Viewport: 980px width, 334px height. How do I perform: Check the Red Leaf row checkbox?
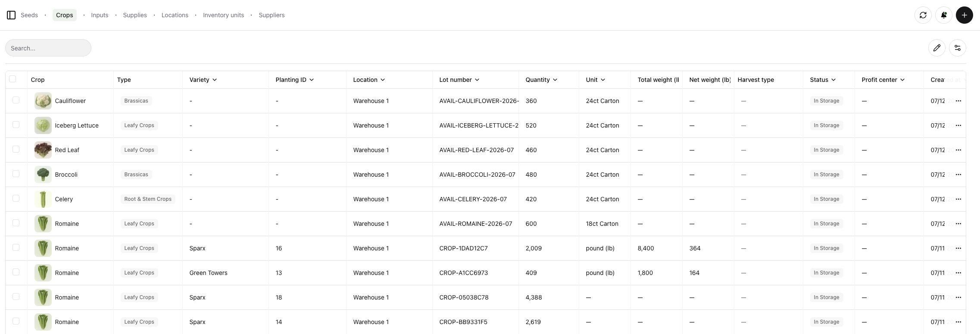[16, 149]
